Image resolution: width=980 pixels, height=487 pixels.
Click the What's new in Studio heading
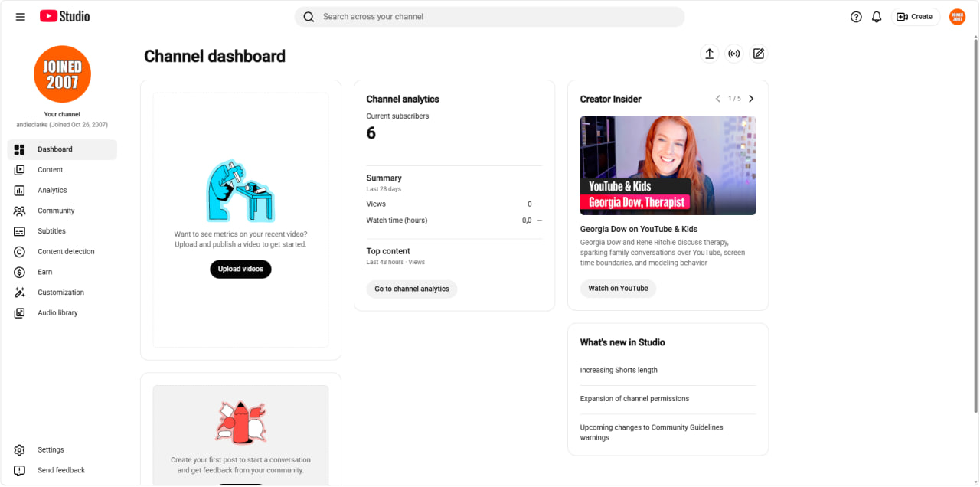pos(622,342)
